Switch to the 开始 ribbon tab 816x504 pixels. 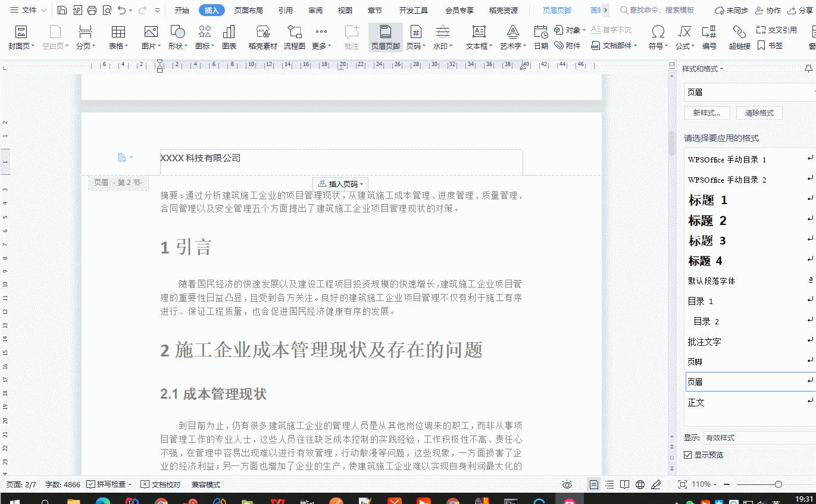coord(182,10)
